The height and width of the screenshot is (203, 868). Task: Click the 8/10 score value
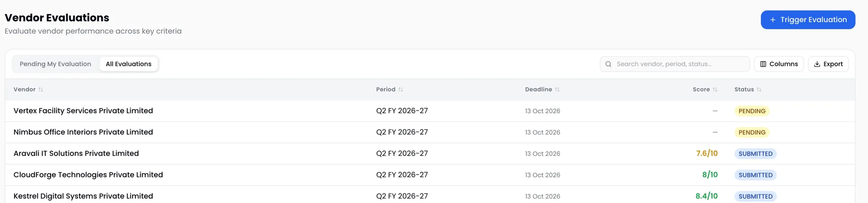[710, 175]
